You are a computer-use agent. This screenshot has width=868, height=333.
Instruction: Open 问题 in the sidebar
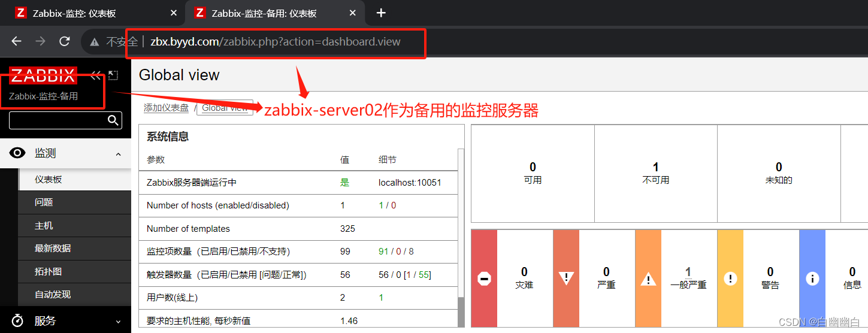(74, 202)
